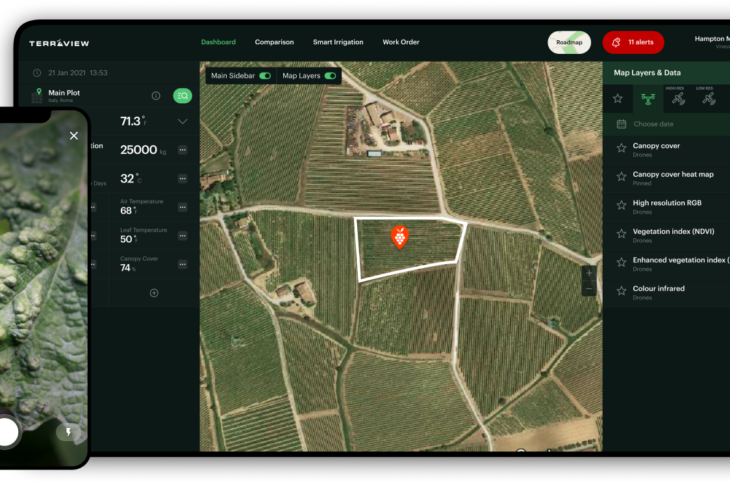730x485 pixels.
Task: Toggle the Main Sidebar switch
Action: point(265,75)
